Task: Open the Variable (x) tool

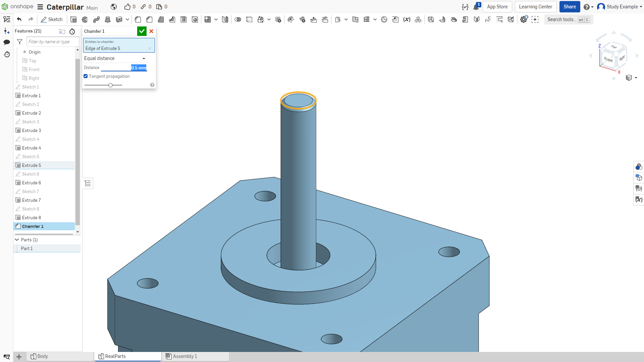Action: pyautogui.click(x=407, y=19)
